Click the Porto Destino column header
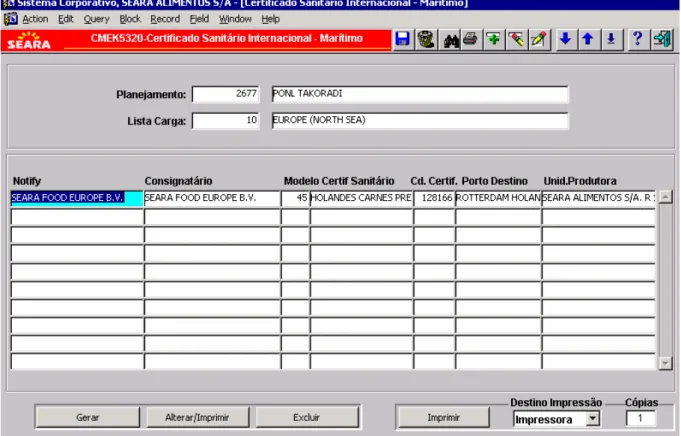Image resolution: width=681 pixels, height=436 pixels. click(x=495, y=181)
